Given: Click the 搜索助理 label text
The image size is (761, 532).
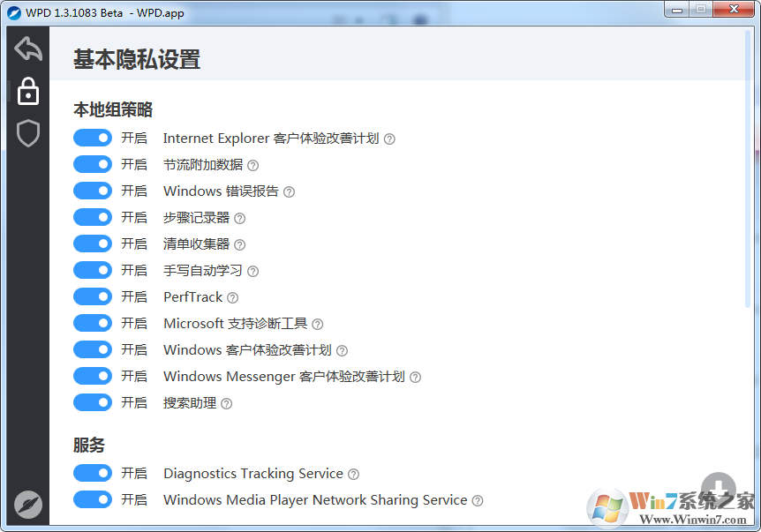Looking at the screenshot, I should (x=190, y=402).
